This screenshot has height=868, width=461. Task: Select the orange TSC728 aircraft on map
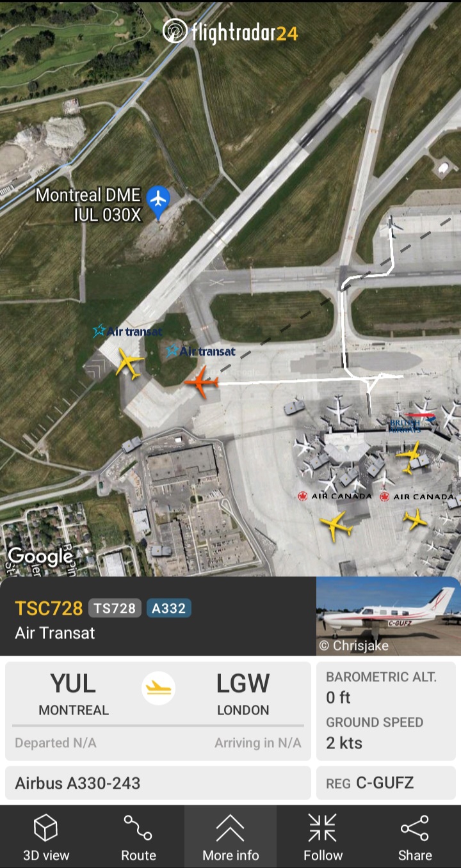pyautogui.click(x=202, y=383)
